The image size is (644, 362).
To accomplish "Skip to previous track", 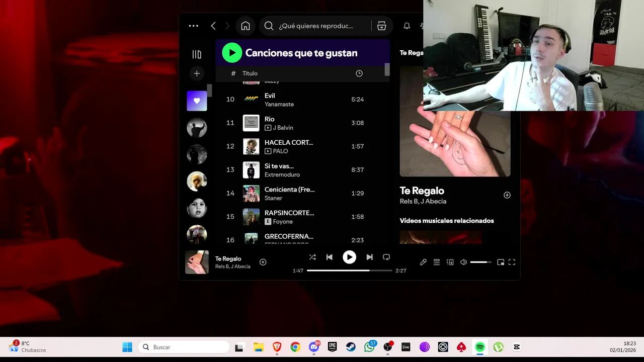I will click(x=329, y=257).
